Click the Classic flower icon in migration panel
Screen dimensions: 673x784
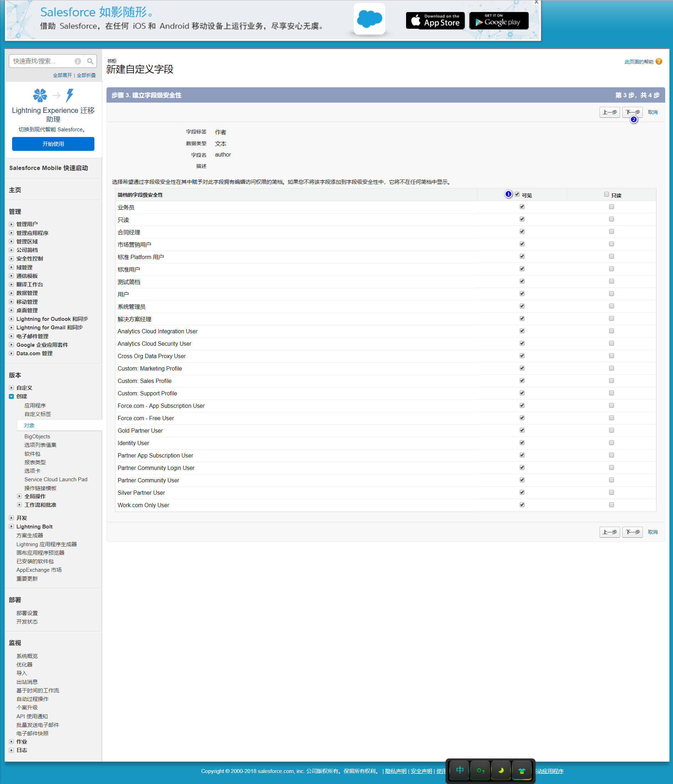click(x=40, y=95)
